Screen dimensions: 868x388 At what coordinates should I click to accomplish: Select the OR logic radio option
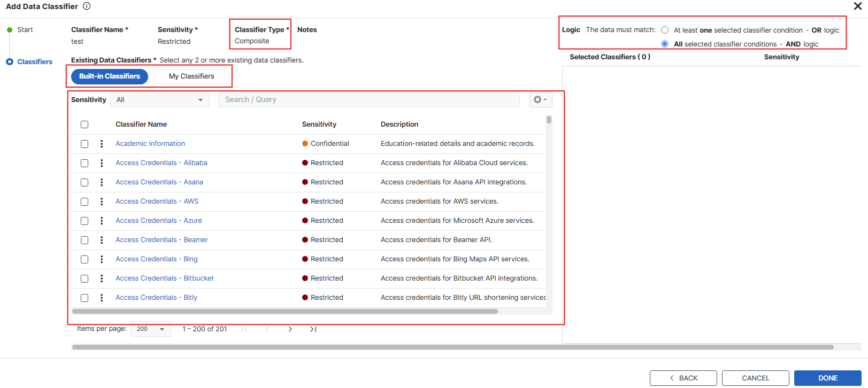(x=665, y=30)
